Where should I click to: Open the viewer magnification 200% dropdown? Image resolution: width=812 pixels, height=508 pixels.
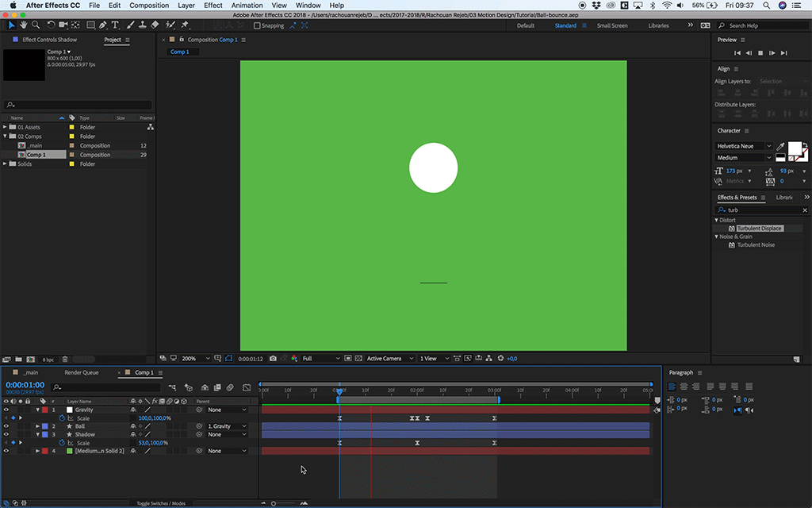(x=193, y=359)
